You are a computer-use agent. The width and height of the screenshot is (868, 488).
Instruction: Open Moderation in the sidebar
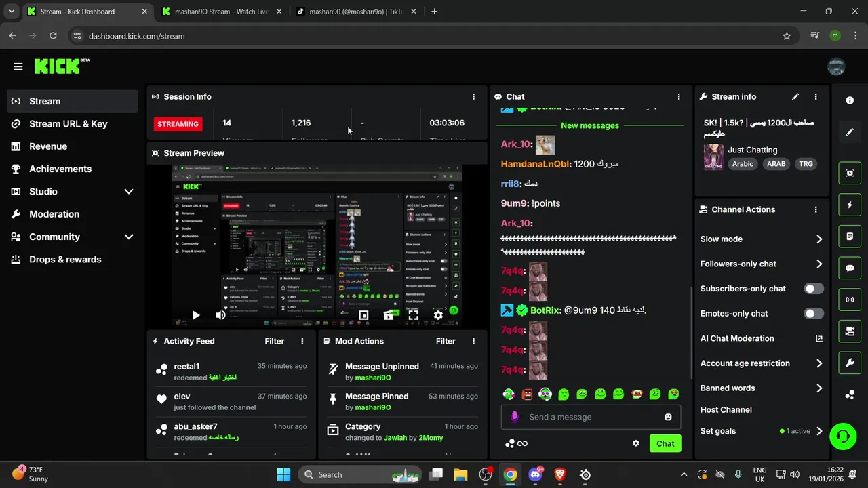pos(73,214)
